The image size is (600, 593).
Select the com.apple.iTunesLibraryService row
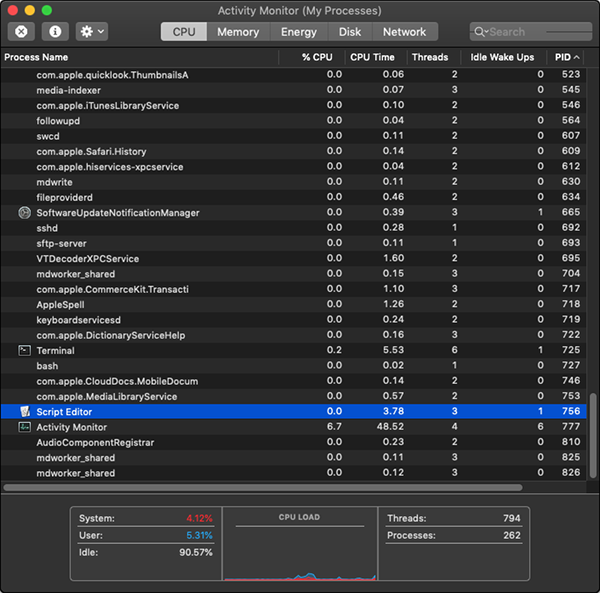[x=293, y=105]
